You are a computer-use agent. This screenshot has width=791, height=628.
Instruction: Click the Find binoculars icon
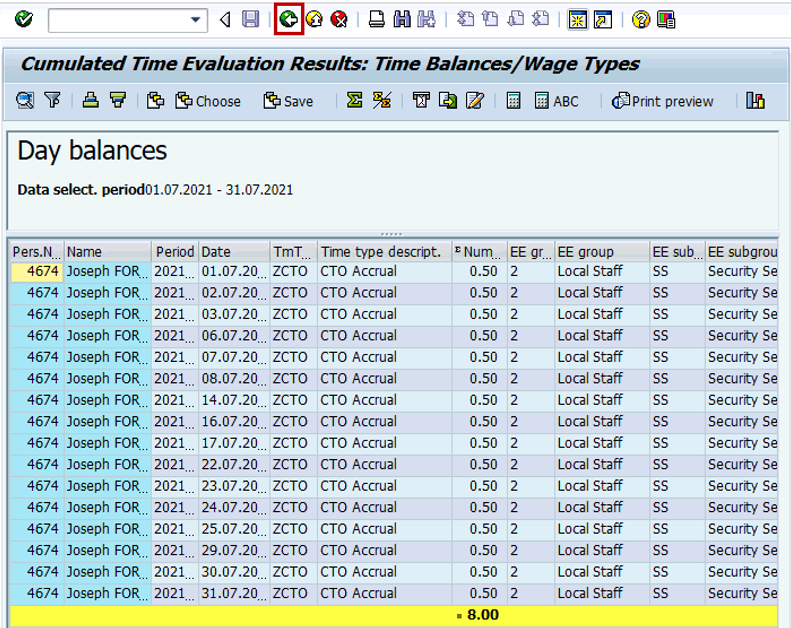point(402,19)
